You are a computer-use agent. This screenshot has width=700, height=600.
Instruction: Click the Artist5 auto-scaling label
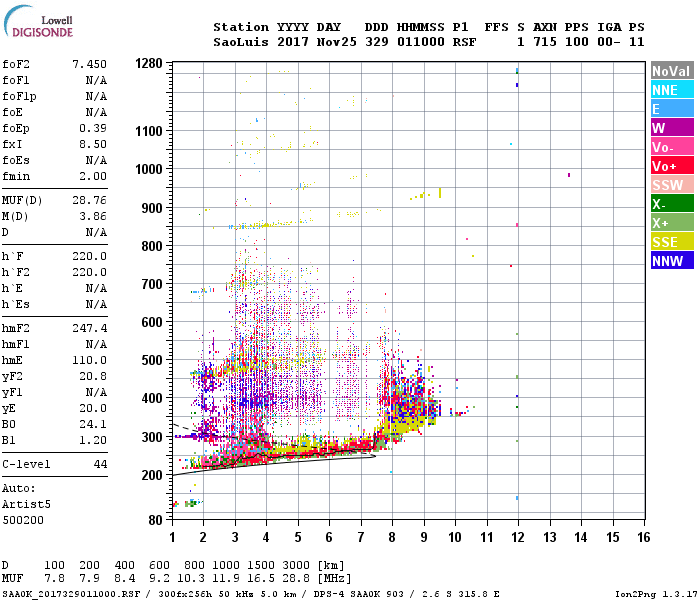(26, 504)
